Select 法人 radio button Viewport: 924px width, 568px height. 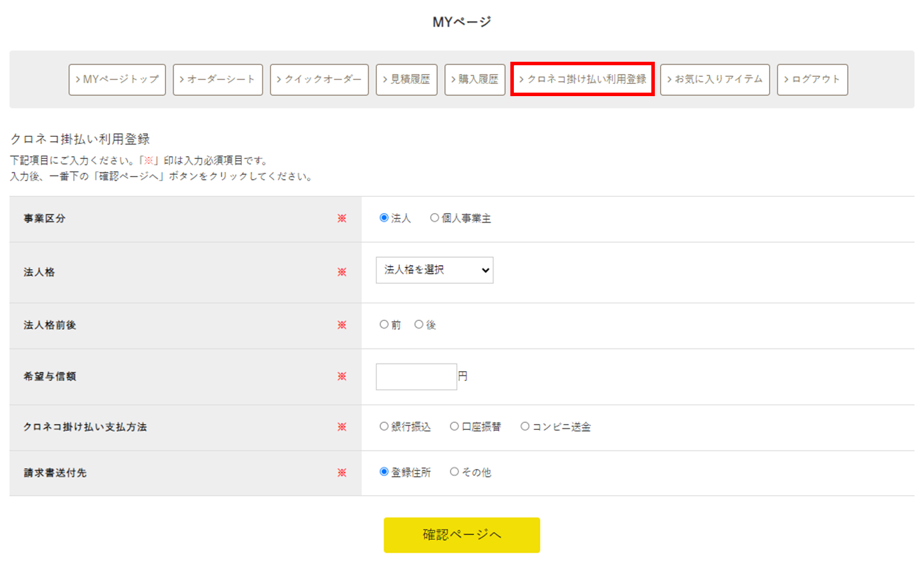(384, 218)
